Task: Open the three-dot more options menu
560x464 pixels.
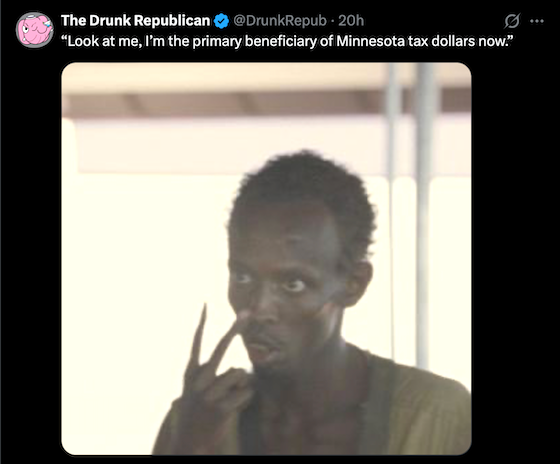Action: [537, 21]
